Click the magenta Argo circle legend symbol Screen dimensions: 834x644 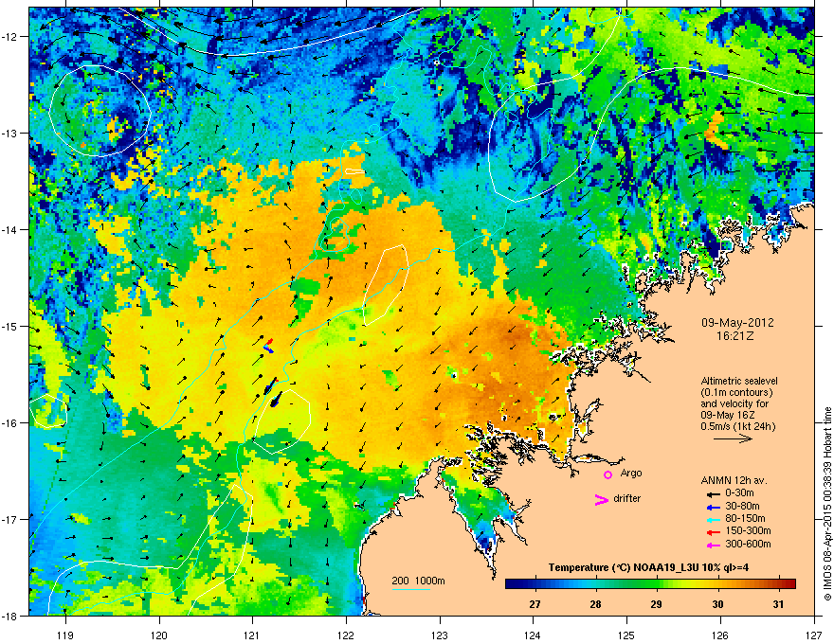point(607,474)
